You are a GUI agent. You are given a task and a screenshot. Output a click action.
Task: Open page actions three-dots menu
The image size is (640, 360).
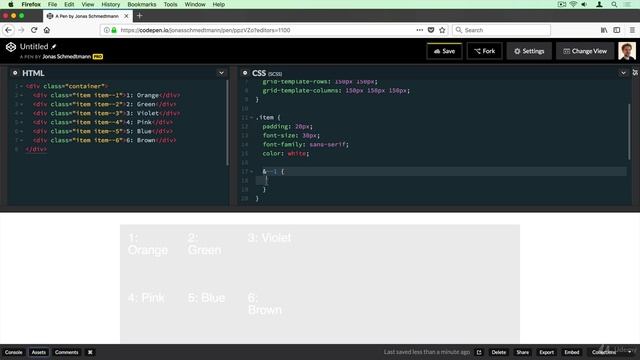419,30
